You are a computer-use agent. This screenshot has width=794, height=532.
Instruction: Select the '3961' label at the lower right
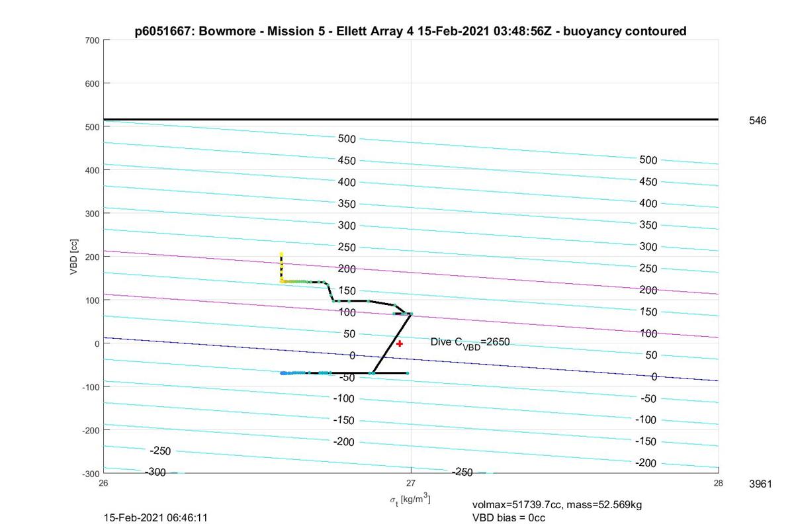[760, 484]
